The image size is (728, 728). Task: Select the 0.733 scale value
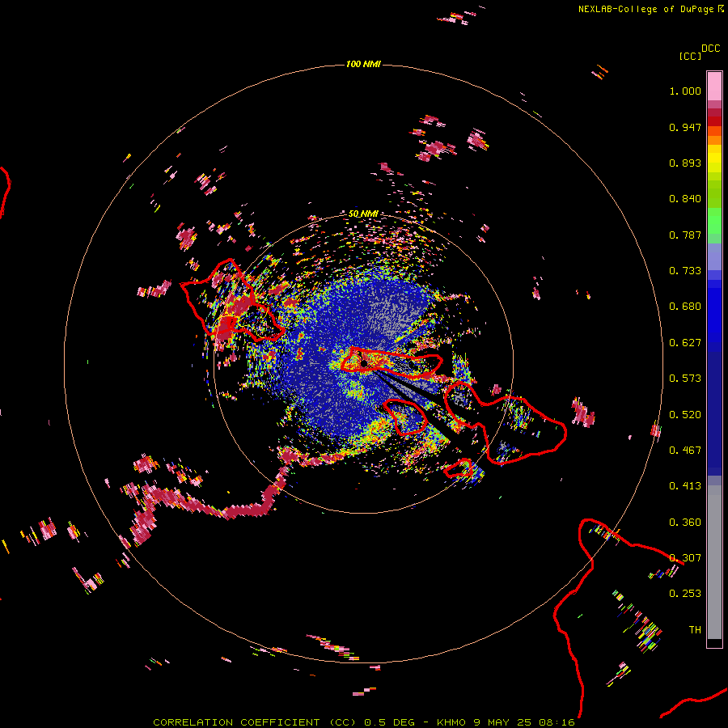[685, 271]
